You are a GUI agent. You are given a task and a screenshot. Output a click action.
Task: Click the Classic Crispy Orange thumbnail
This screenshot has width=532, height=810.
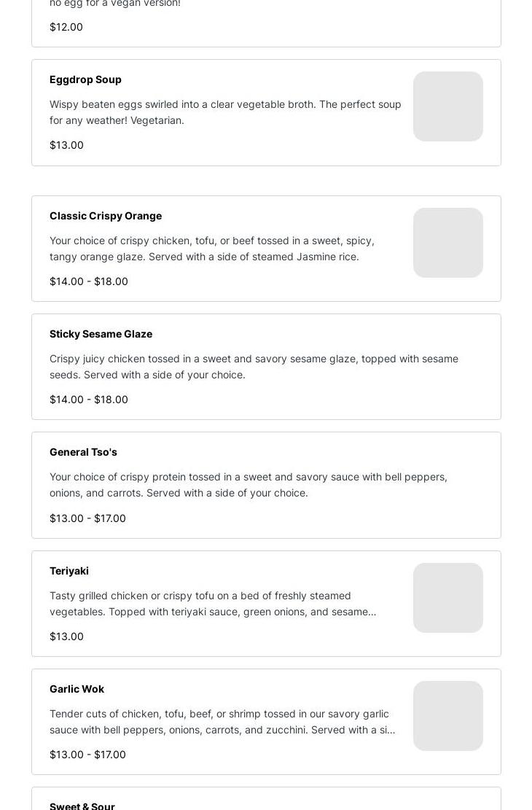(x=447, y=243)
